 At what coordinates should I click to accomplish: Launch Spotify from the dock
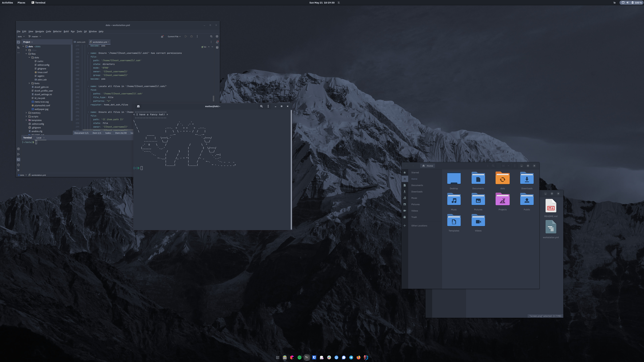299,357
